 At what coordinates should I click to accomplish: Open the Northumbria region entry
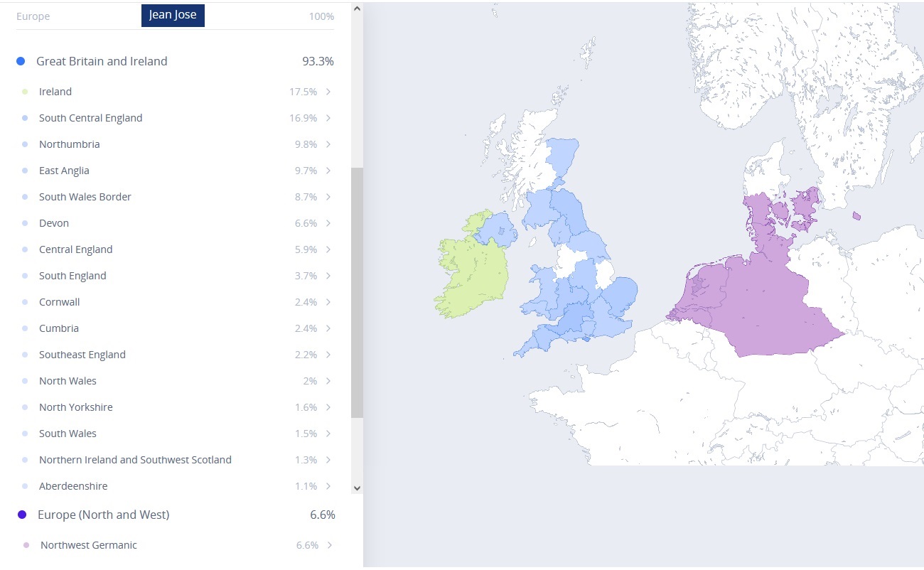(70, 144)
